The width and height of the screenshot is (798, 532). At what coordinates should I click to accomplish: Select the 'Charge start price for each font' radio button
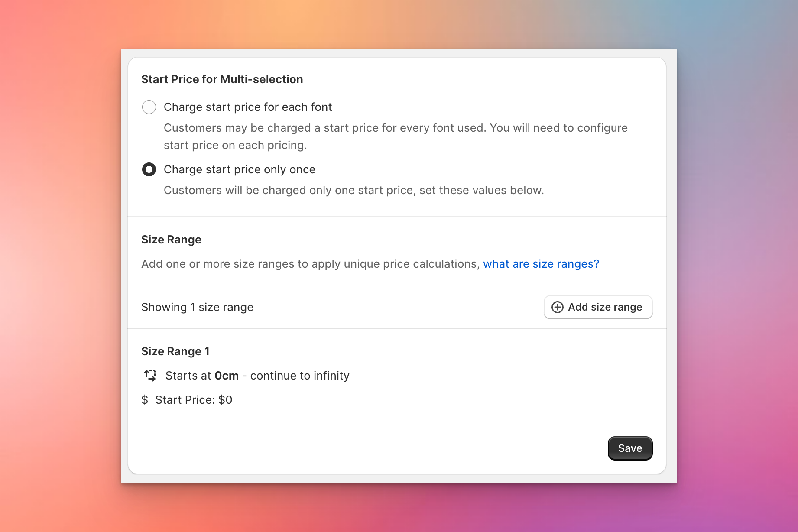[x=149, y=107]
